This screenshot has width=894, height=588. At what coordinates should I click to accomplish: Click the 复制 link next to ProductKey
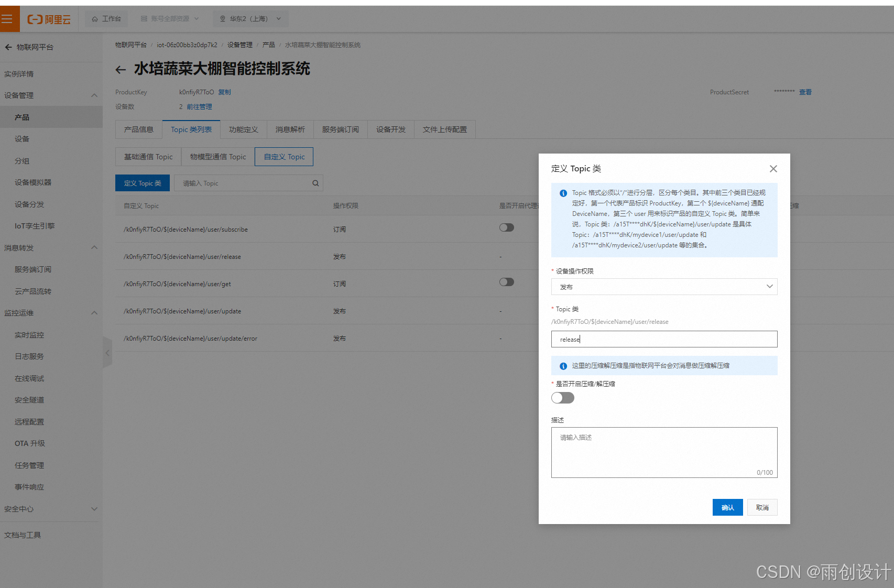click(x=225, y=92)
